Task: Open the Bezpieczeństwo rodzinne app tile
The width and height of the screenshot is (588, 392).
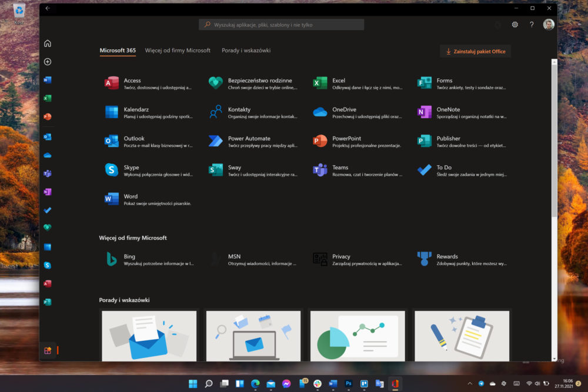Action: coord(253,83)
